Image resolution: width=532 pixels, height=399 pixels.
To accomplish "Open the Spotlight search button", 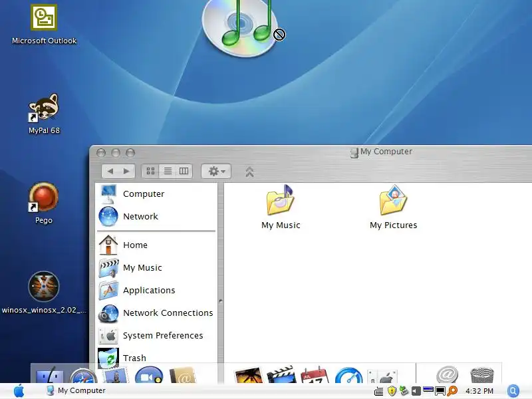I will coord(513,391).
